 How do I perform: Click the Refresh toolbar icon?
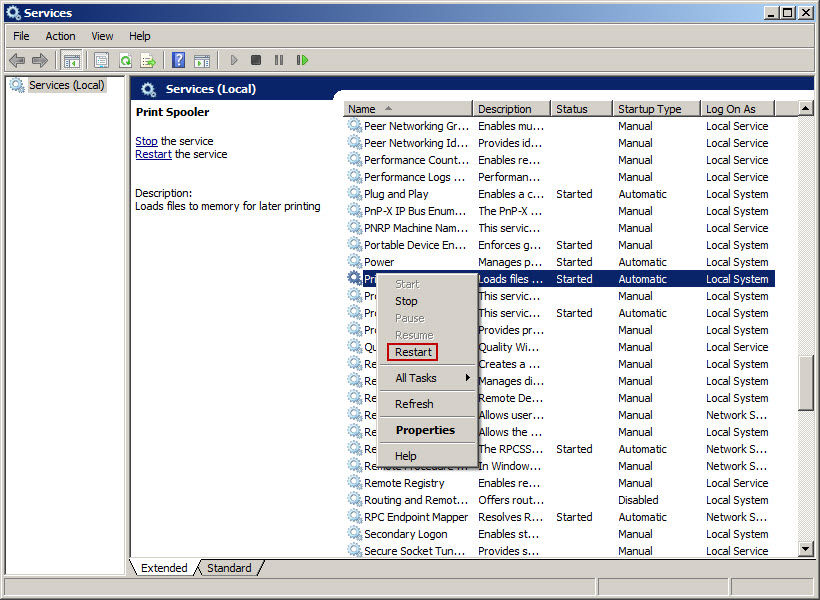pos(125,60)
